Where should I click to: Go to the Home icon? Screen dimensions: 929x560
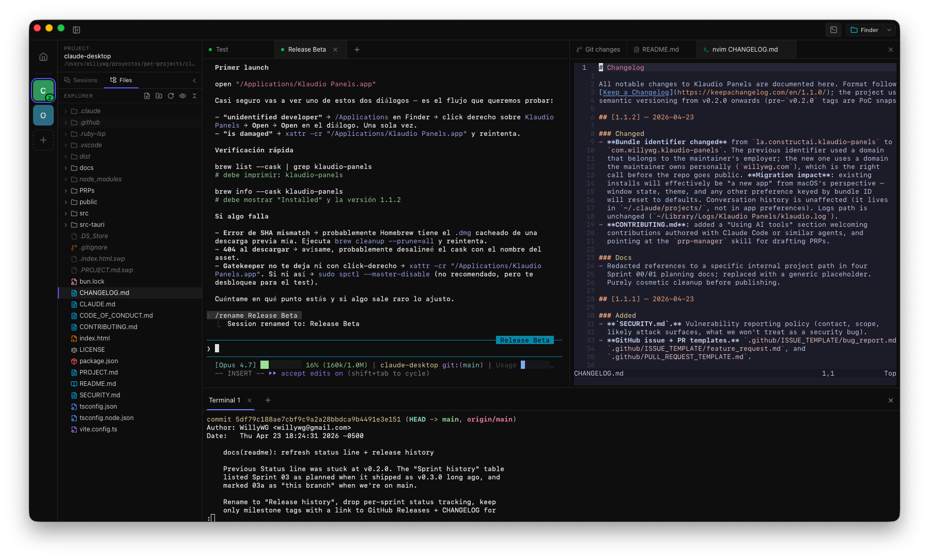(x=43, y=57)
